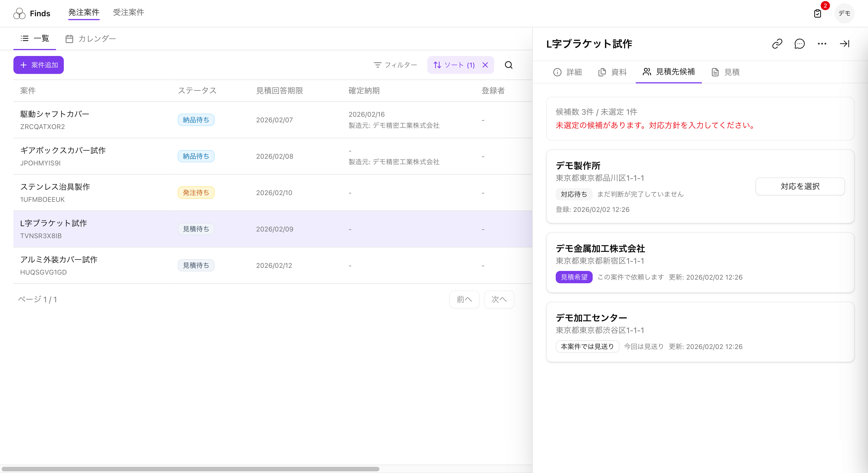Open the 詳細 tab in the panel
Image resolution: width=868 pixels, height=473 pixels.
[x=568, y=72]
